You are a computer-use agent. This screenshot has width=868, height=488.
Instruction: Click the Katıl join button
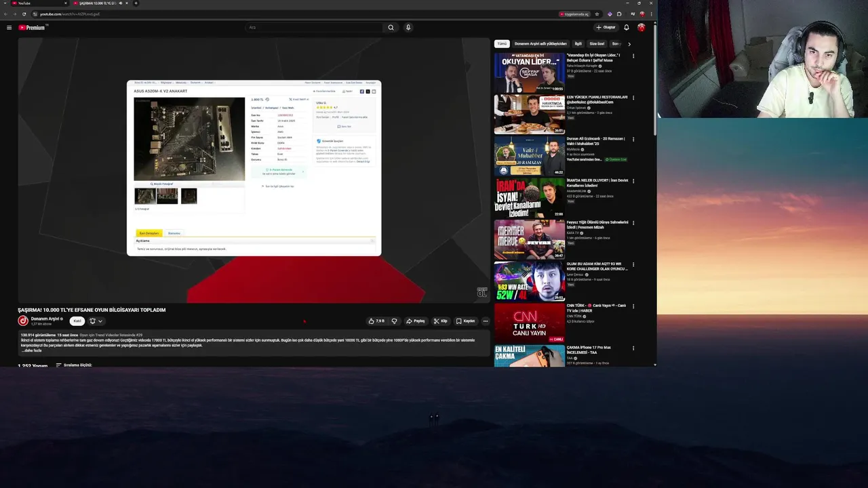point(77,321)
